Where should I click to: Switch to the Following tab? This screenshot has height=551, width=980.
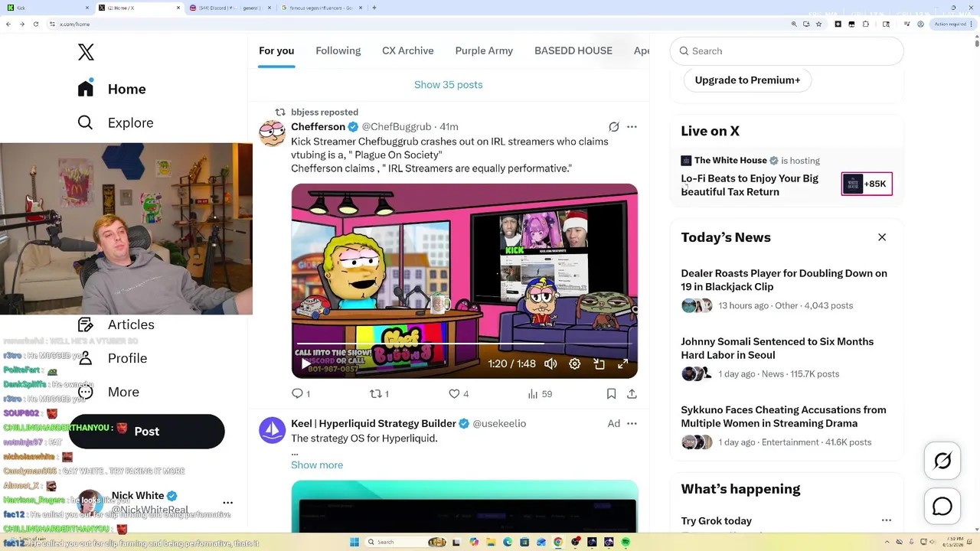click(338, 51)
